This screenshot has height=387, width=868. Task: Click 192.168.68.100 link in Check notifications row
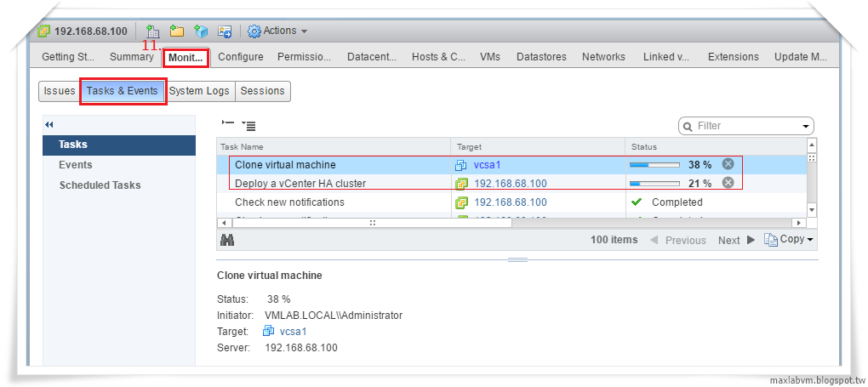pos(511,202)
